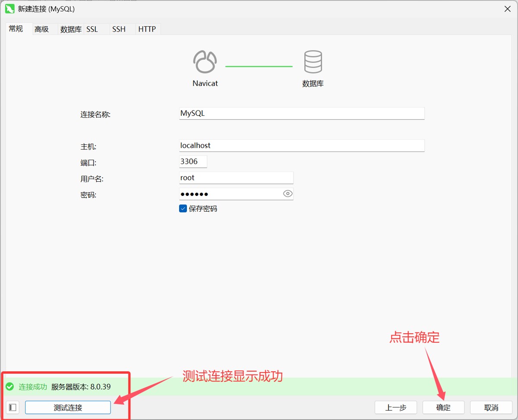Image resolution: width=518 pixels, height=420 pixels.
Task: Click the 密码 input field
Action: 236,194
